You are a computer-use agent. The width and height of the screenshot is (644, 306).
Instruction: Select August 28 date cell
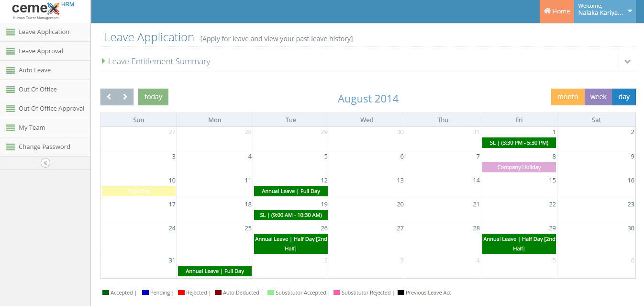pyautogui.click(x=443, y=238)
